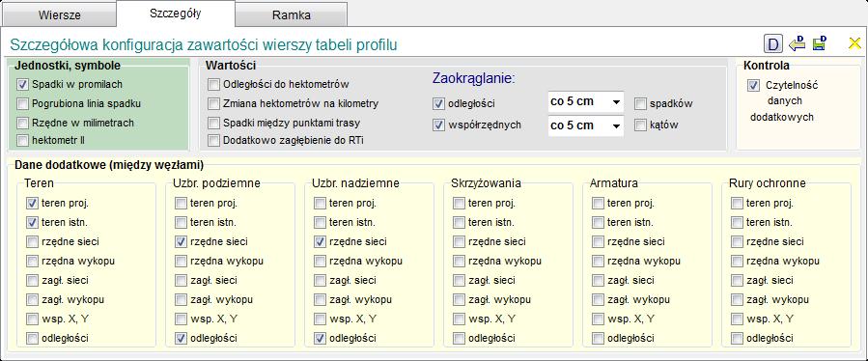
Task: Click the boxed D defaults icon
Action: coord(772,43)
